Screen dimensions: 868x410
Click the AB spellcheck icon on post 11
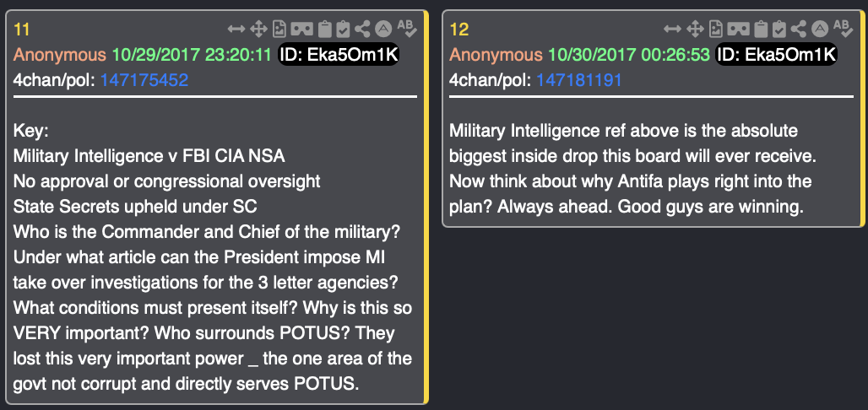(407, 30)
